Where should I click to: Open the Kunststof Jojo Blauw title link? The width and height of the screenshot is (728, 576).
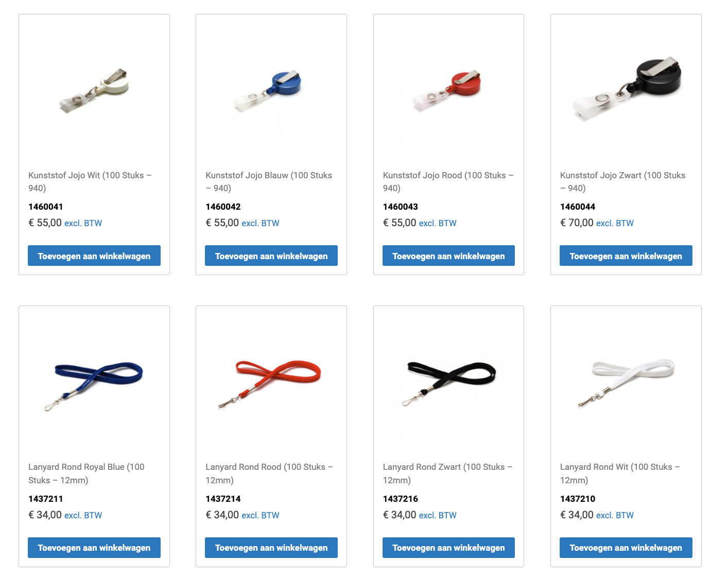(x=269, y=182)
